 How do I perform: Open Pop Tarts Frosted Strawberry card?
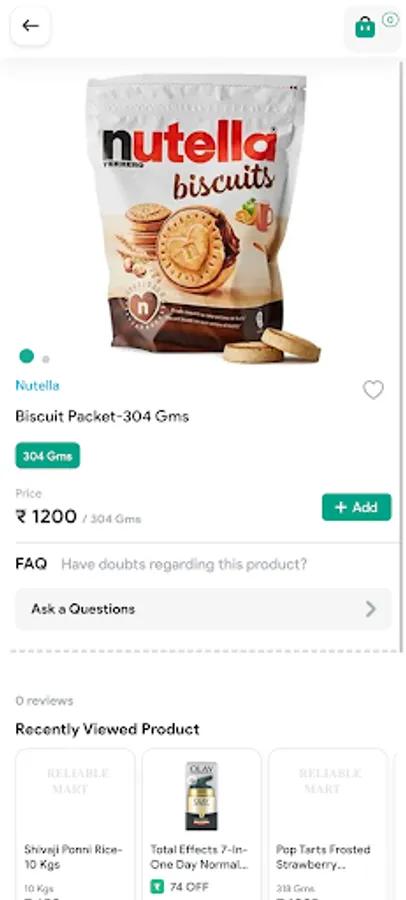click(x=328, y=824)
